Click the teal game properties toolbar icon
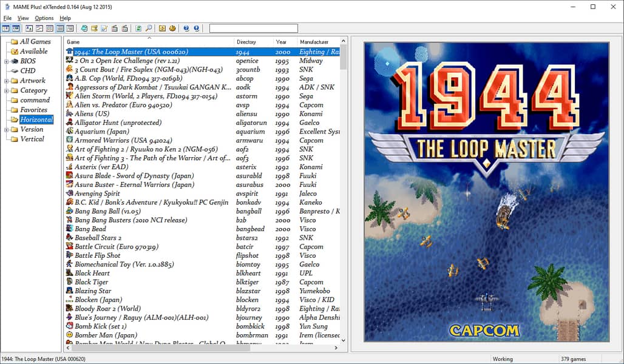Image resolution: width=624 pixels, height=364 pixels. pos(84,29)
